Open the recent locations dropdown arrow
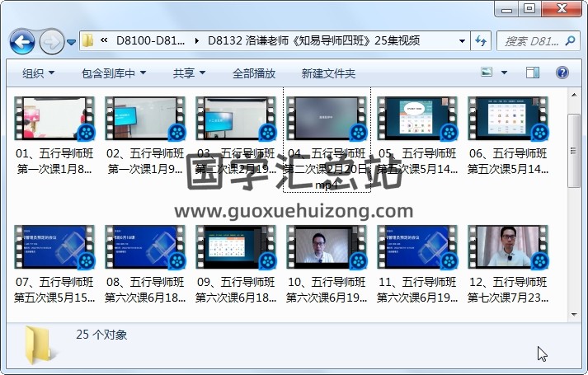 [x=72, y=41]
